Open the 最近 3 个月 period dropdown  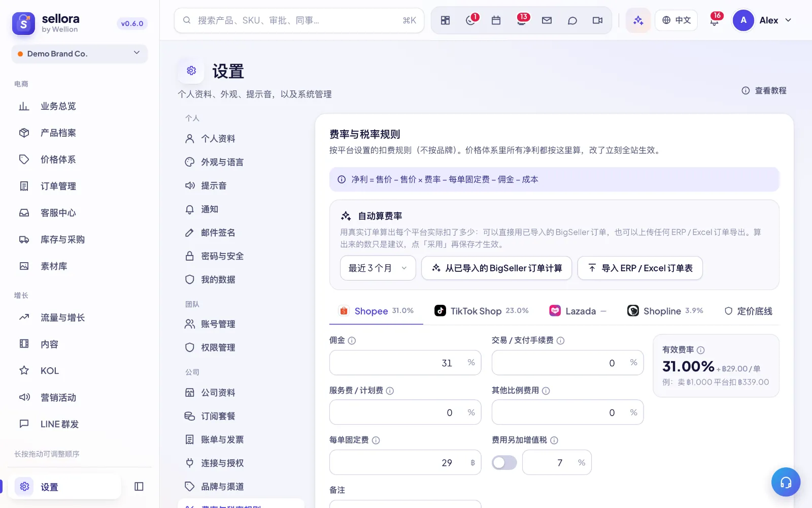tap(378, 268)
